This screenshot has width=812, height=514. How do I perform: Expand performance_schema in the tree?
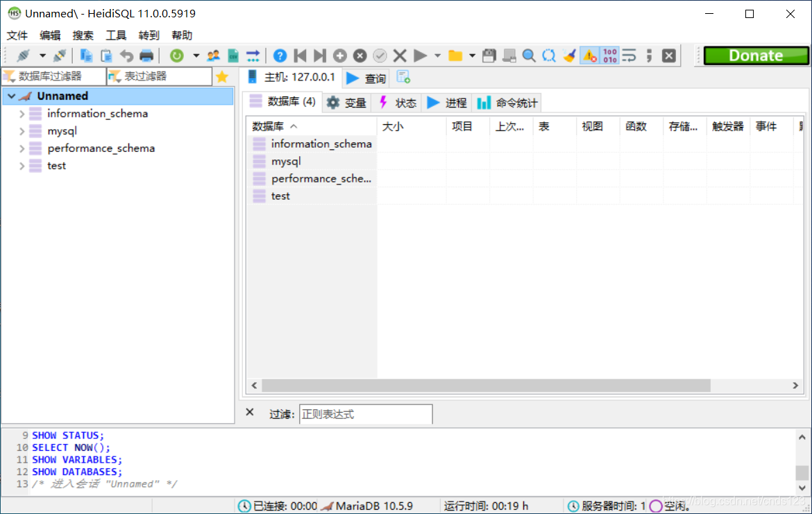[22, 148]
